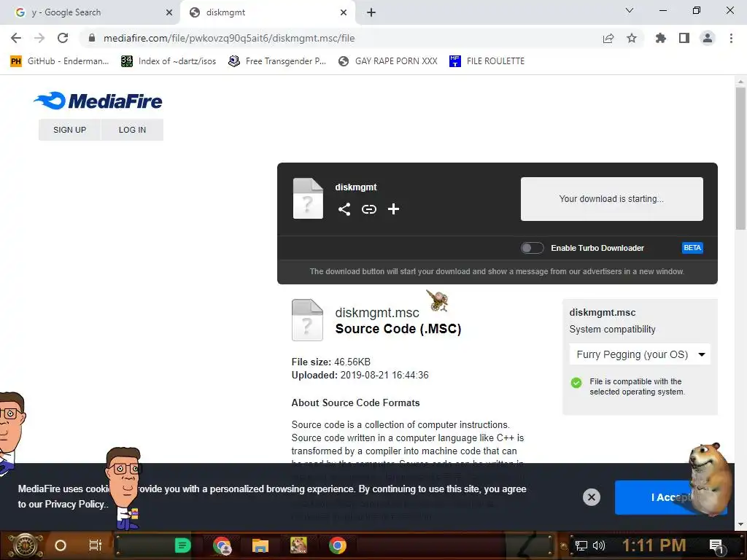Open the Chrome extensions puzzle icon
The image size is (747, 560).
point(660,38)
